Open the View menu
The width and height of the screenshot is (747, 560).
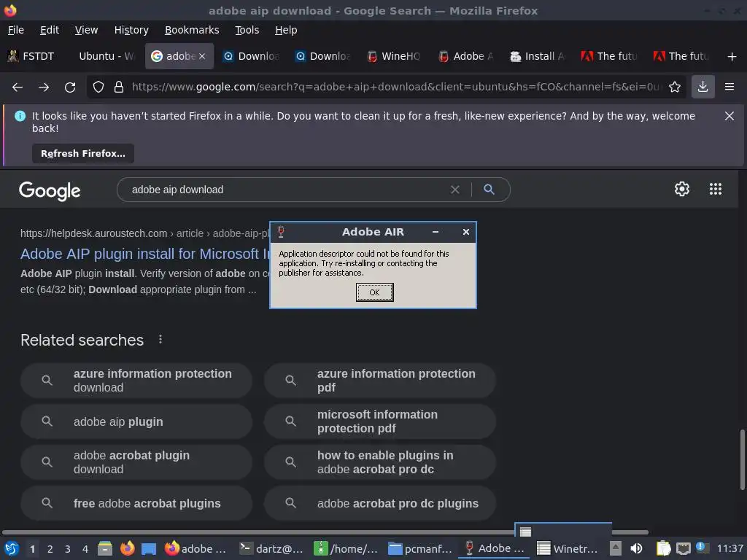click(x=86, y=30)
